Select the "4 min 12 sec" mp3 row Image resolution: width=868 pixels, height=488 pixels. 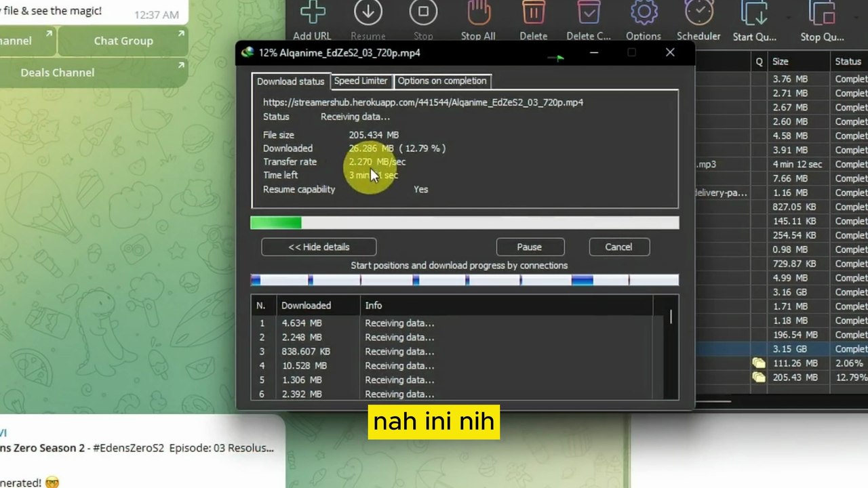pyautogui.click(x=783, y=165)
